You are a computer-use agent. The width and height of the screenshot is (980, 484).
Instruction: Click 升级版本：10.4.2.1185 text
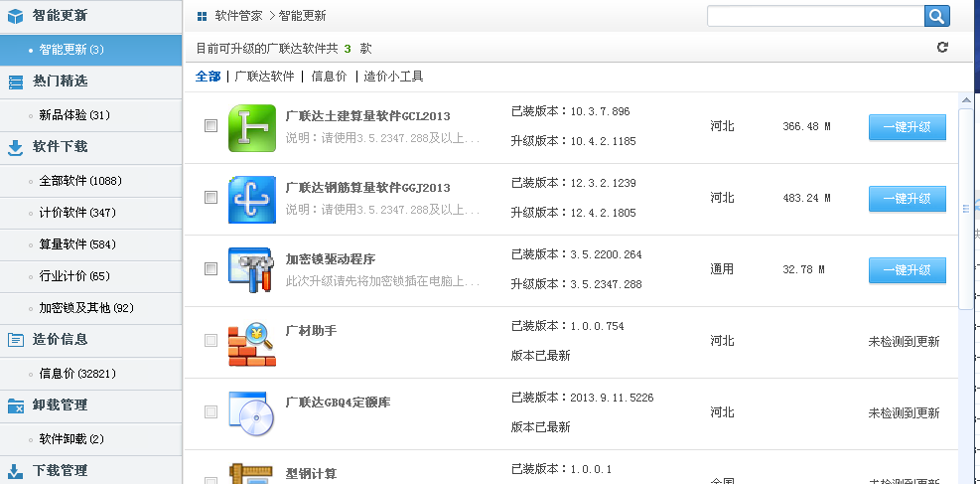click(573, 141)
